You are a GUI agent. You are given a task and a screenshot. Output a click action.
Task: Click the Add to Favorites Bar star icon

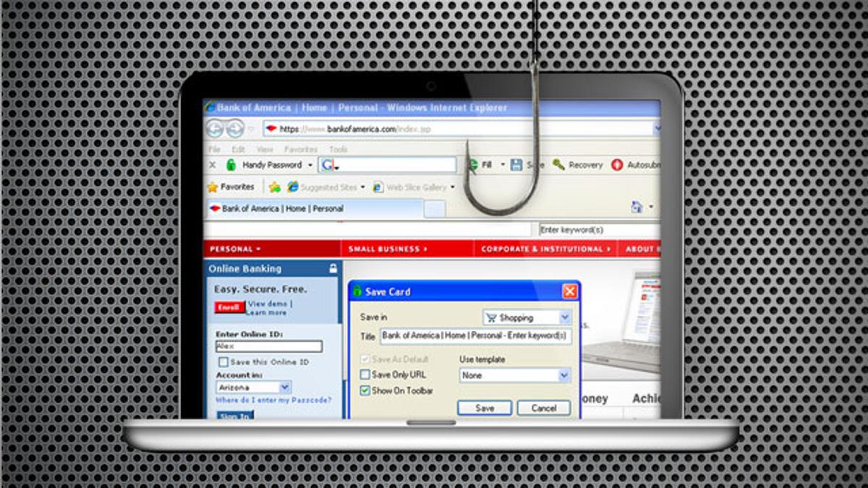click(x=275, y=187)
